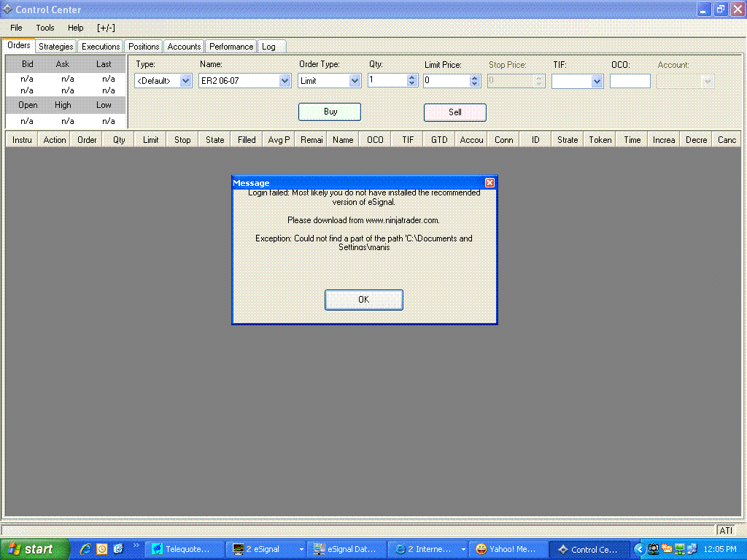Click the third quick launch icon
The image size is (747, 560).
(118, 549)
